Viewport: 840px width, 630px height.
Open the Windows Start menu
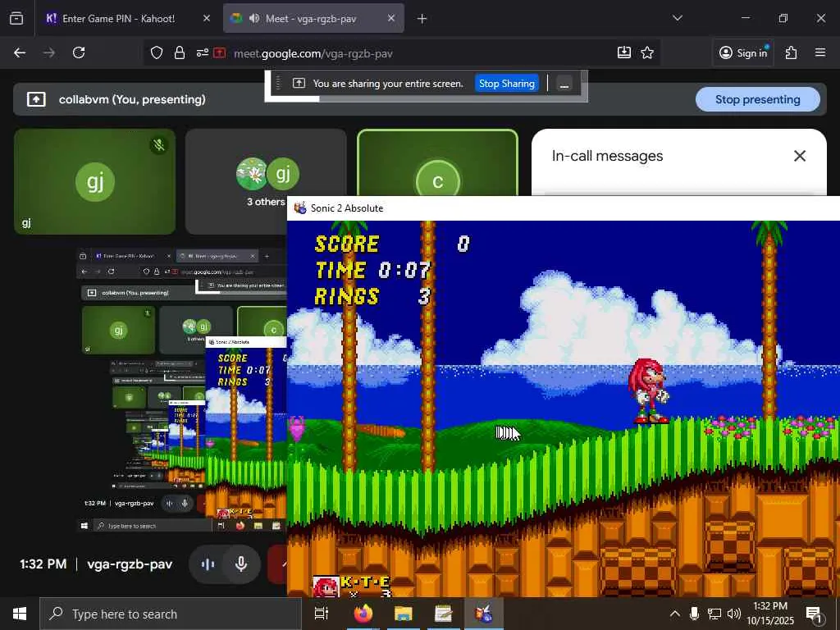coord(20,614)
